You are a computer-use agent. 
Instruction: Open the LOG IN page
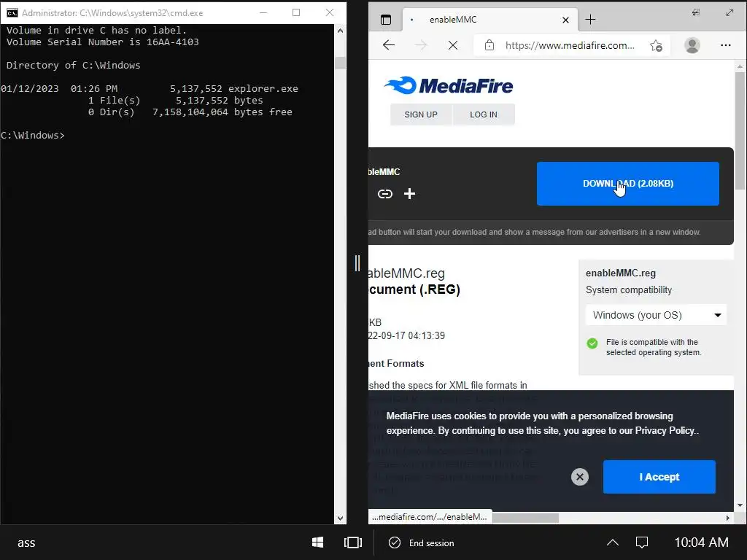pos(484,114)
